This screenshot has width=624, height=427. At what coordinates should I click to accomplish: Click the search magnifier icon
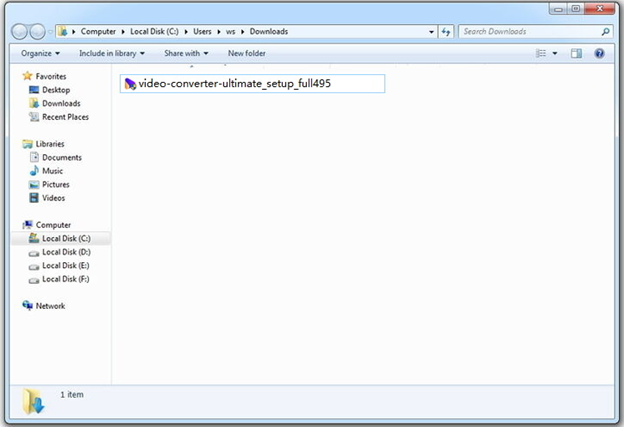coord(605,31)
